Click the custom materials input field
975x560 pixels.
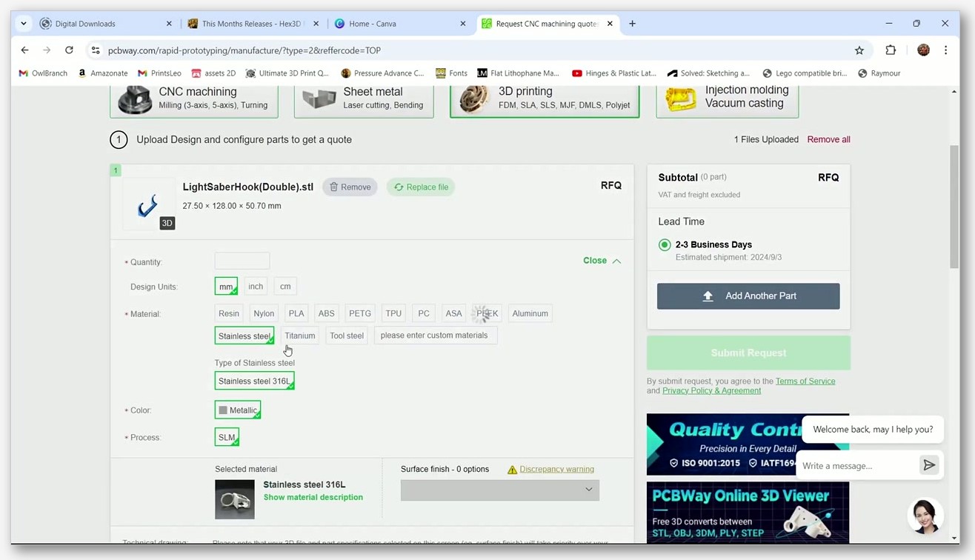click(436, 336)
